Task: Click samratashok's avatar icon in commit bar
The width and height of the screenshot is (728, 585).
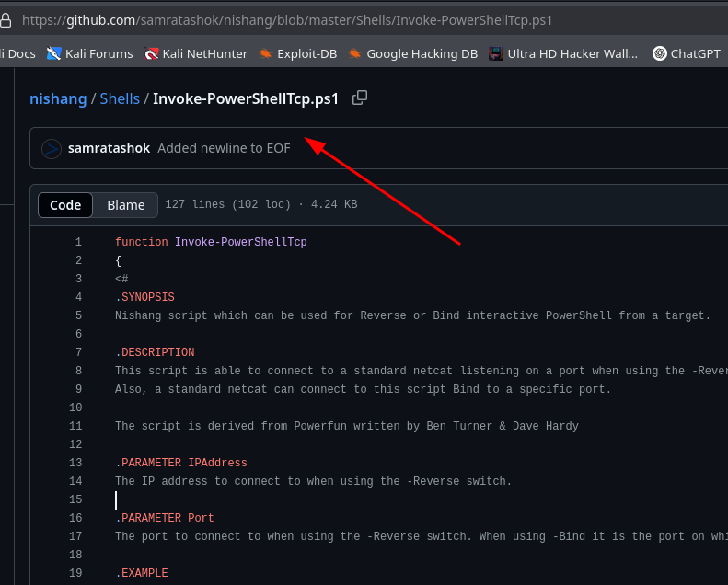Action: 52,148
